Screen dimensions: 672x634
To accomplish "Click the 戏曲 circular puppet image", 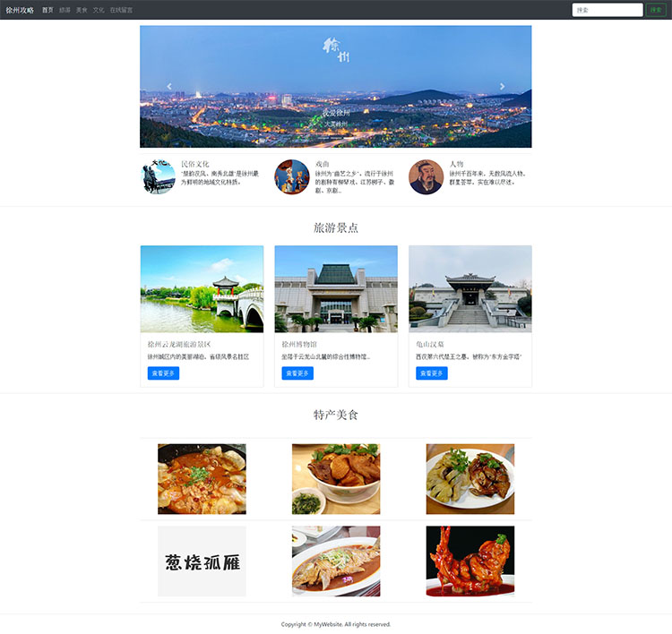I will coord(292,177).
